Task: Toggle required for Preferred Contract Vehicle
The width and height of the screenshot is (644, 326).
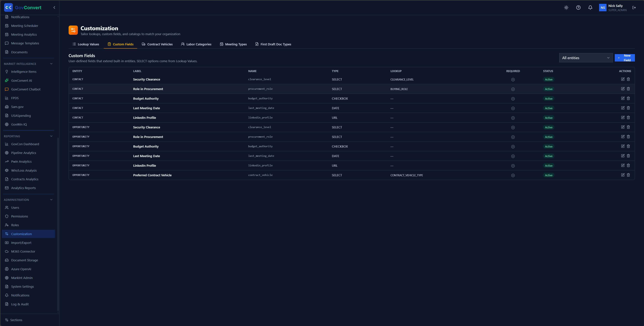Action: 513,175
